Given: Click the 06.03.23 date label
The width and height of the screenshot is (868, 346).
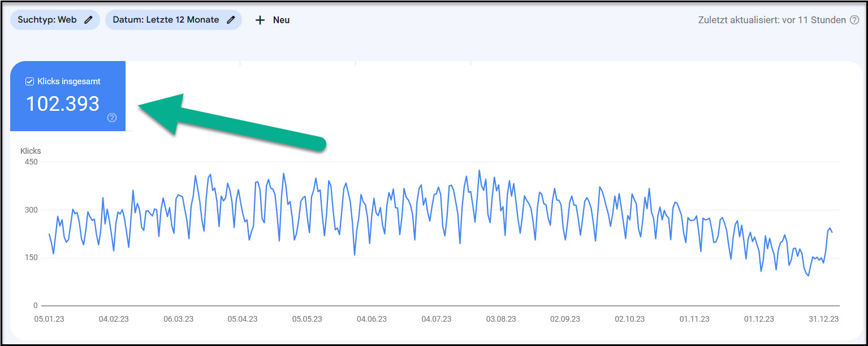Looking at the screenshot, I should pyautogui.click(x=178, y=319).
